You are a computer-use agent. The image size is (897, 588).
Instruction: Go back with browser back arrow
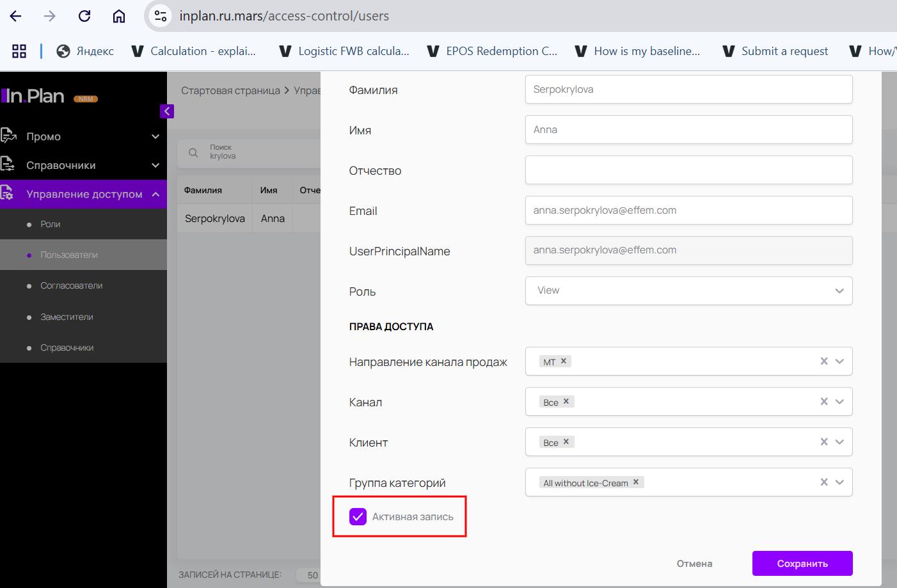[x=16, y=16]
